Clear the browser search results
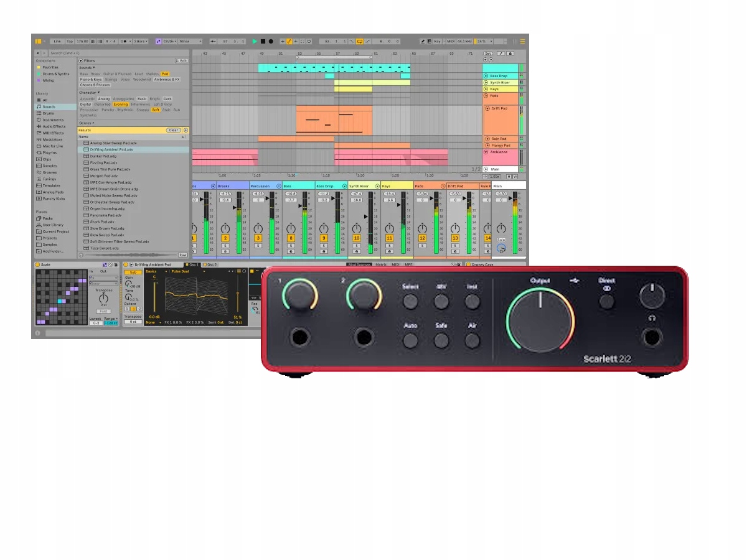The width and height of the screenshot is (747, 560). pos(174,130)
